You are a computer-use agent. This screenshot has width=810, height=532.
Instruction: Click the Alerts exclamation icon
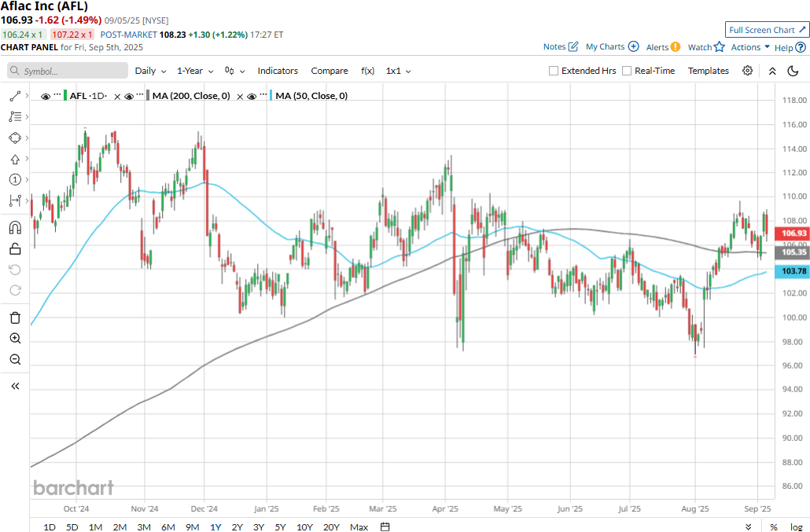676,47
